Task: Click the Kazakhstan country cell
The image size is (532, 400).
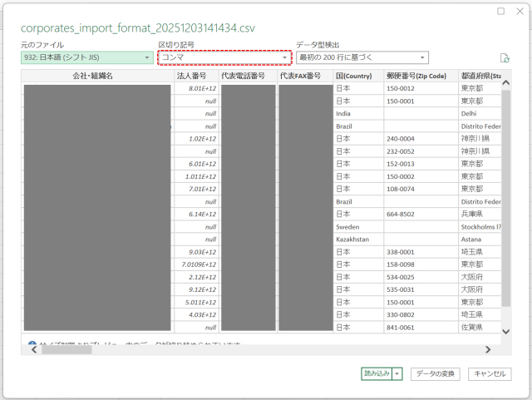Action: click(x=358, y=240)
